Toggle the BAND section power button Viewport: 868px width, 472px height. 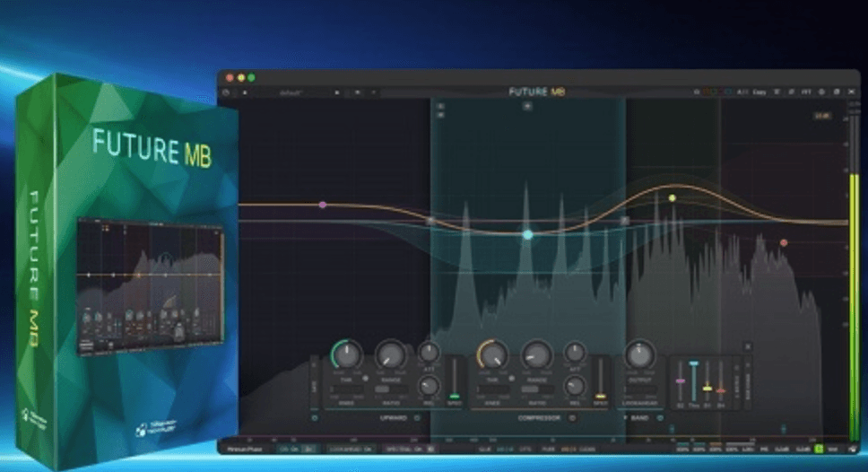tap(660, 418)
